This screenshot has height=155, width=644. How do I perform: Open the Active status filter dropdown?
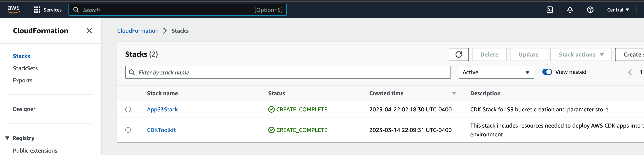[x=496, y=72]
